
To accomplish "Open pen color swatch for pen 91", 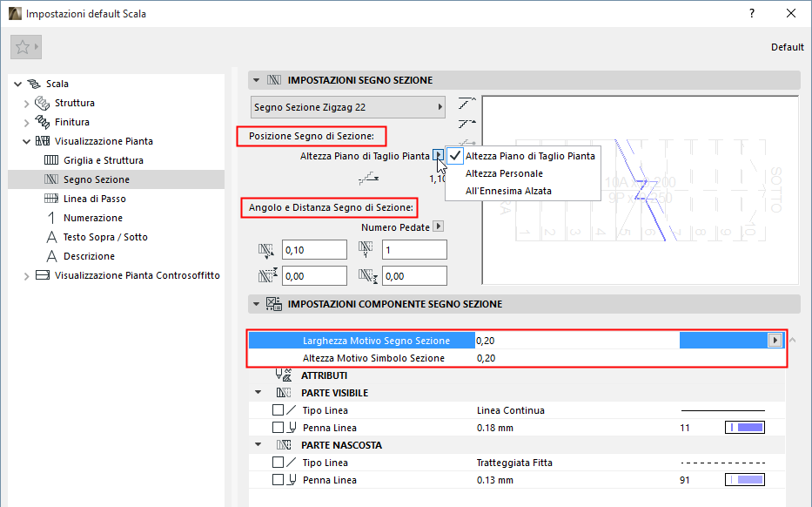I will click(745, 480).
